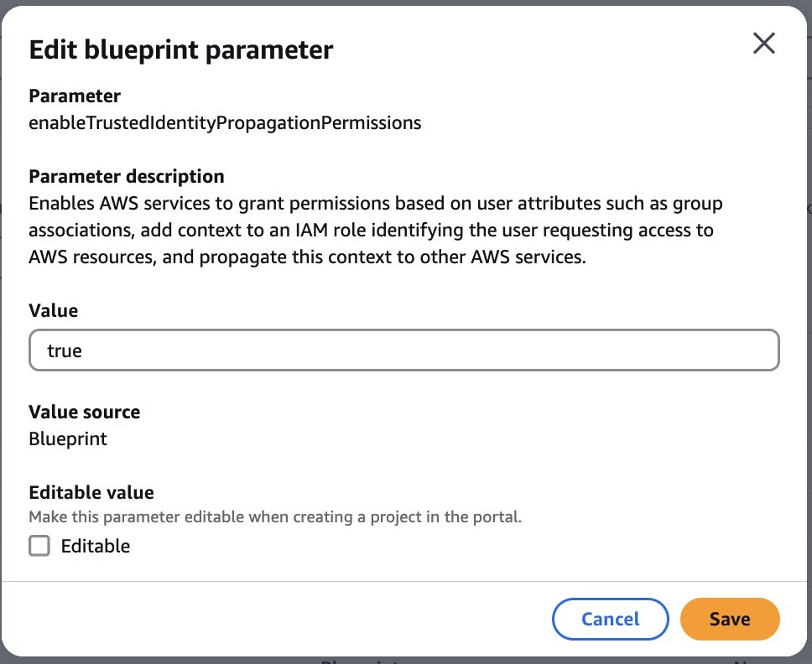Click the 'Parameter' heading label
The image size is (812, 664).
pos(75,96)
